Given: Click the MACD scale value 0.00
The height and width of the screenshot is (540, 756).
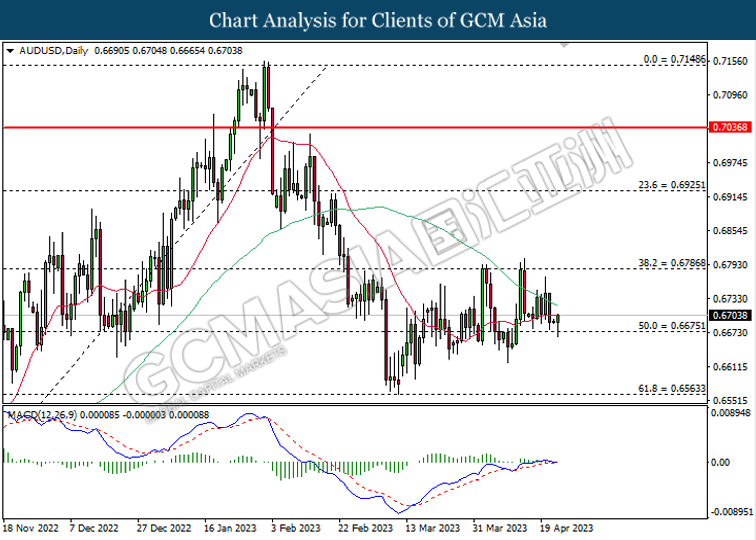Looking at the screenshot, I should coord(720,462).
